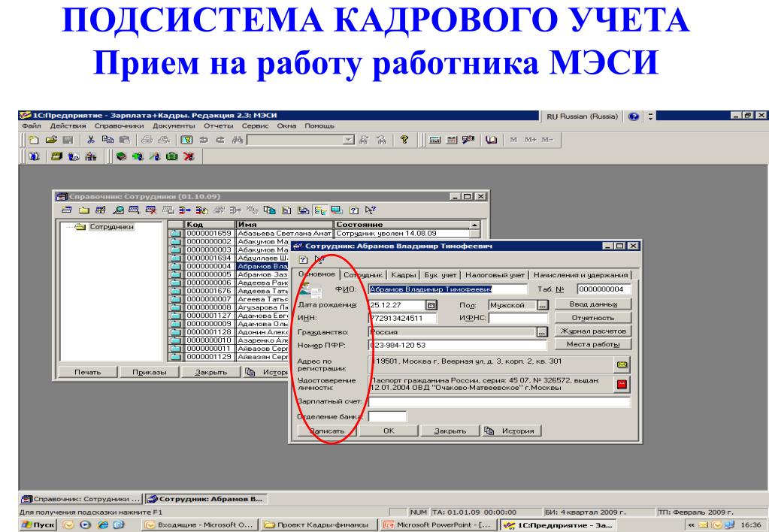Click the New document icon in main toolbar
Viewport: 769px width, 532px height.
pyautogui.click(x=34, y=140)
